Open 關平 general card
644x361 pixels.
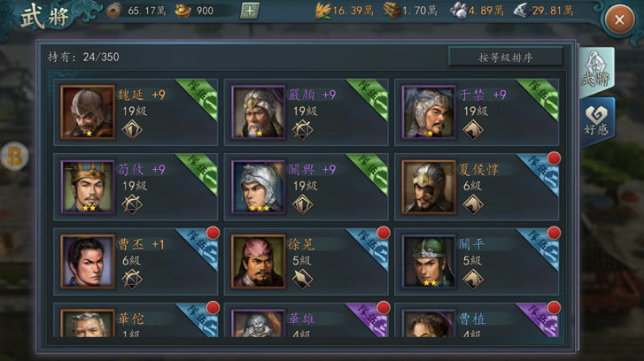pos(477,261)
